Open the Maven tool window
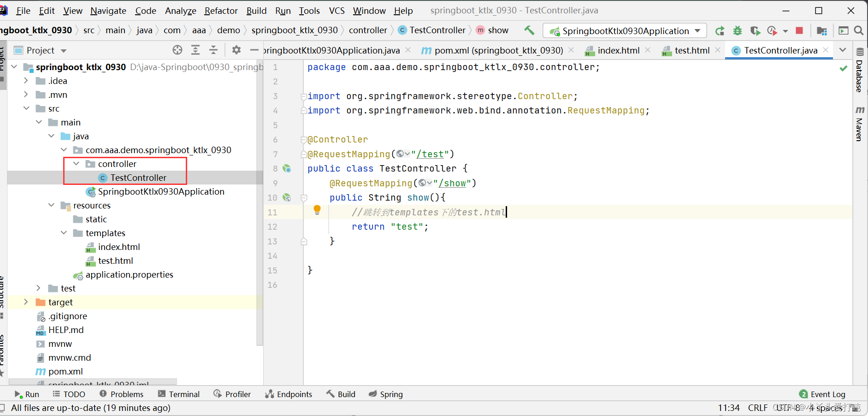Viewport: 868px width, 416px height. [860, 124]
